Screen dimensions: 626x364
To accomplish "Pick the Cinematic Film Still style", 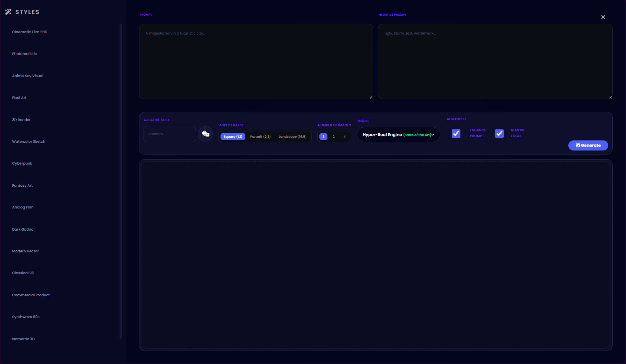I will (x=29, y=32).
